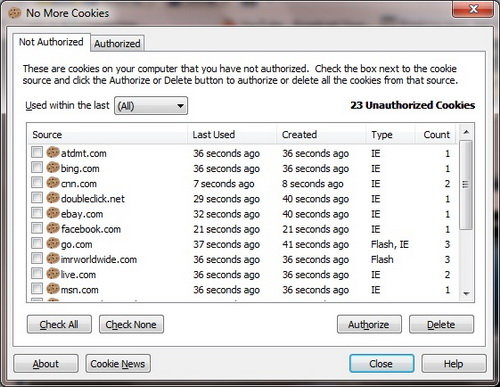Screen dimensions: 500x387
Task: Open Cookie News
Action: 118,364
